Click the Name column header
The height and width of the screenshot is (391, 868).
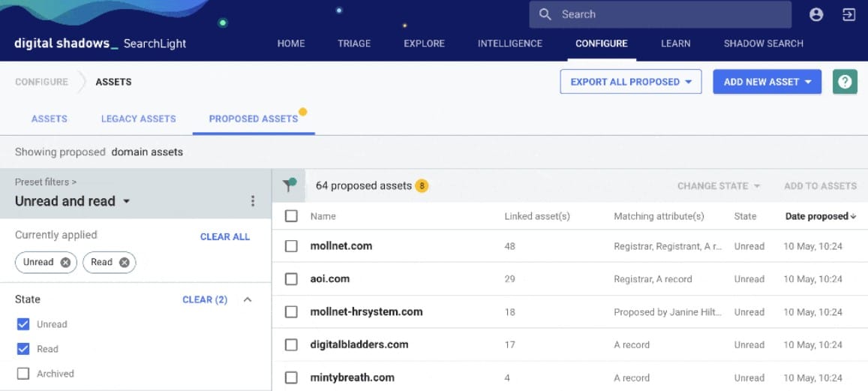point(323,216)
